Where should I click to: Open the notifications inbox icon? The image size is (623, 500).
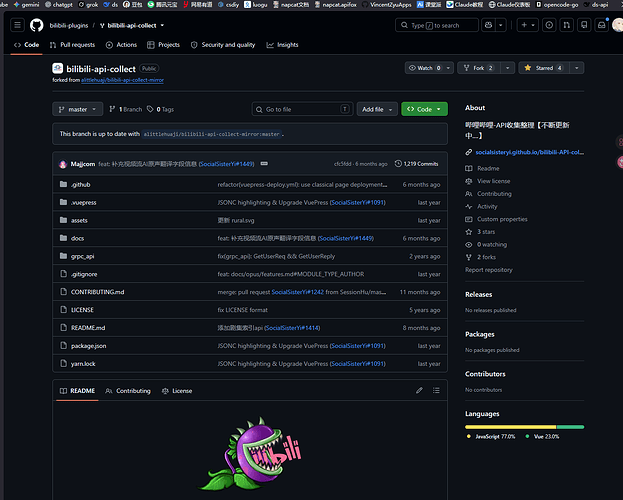[602, 25]
